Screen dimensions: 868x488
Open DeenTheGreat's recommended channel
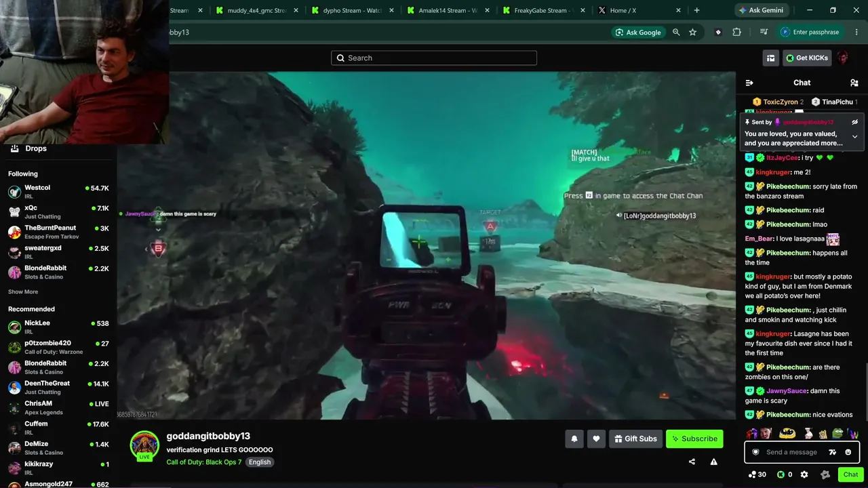point(58,388)
